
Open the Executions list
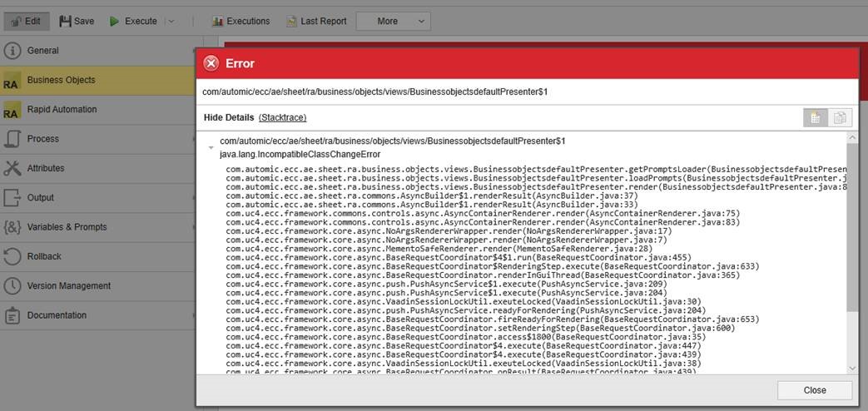241,21
